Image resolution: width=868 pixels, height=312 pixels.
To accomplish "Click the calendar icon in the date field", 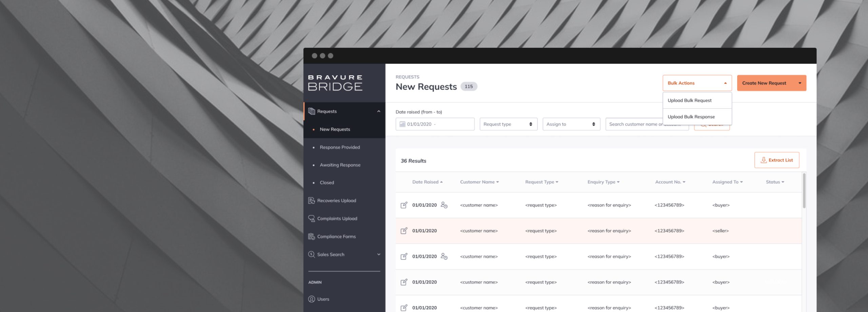I will (x=402, y=124).
